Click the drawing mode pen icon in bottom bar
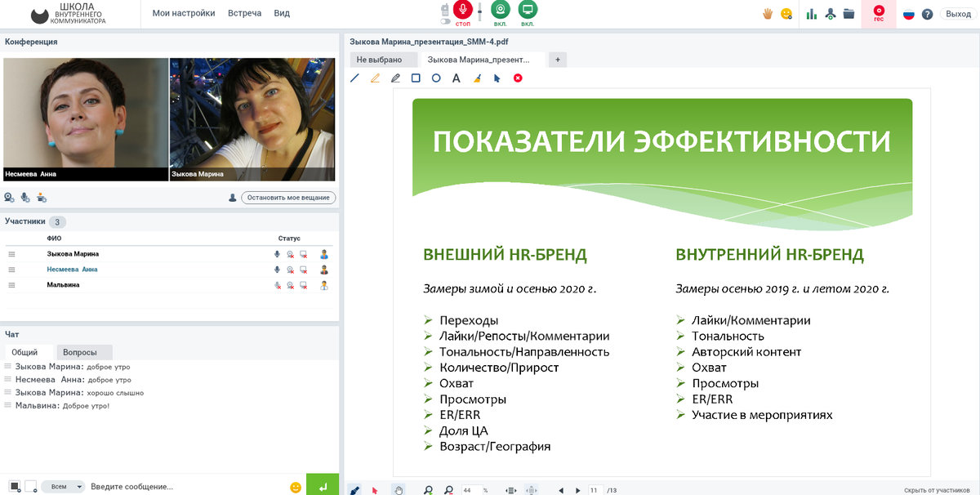Screen dimensions: 980x495 click(x=354, y=489)
